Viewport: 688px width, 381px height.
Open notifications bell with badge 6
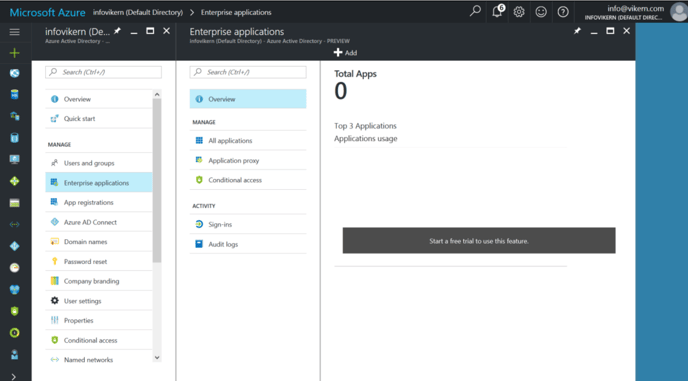point(498,11)
